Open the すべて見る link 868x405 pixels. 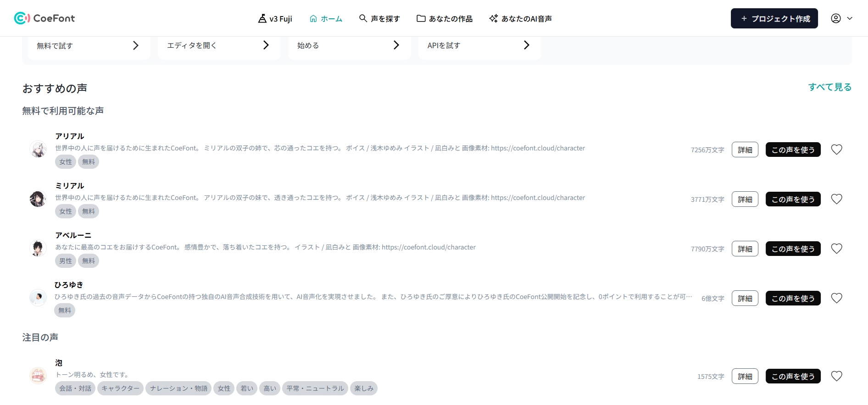(x=829, y=87)
